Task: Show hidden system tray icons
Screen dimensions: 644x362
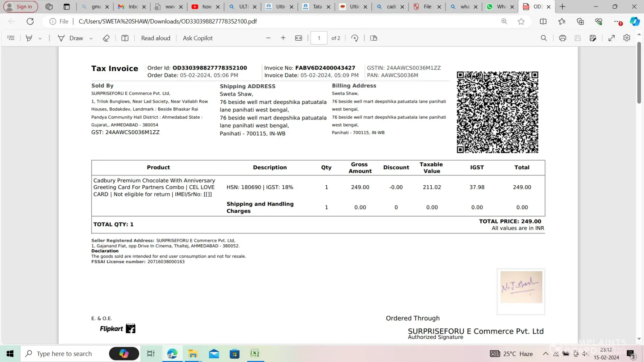Action: (x=545, y=354)
